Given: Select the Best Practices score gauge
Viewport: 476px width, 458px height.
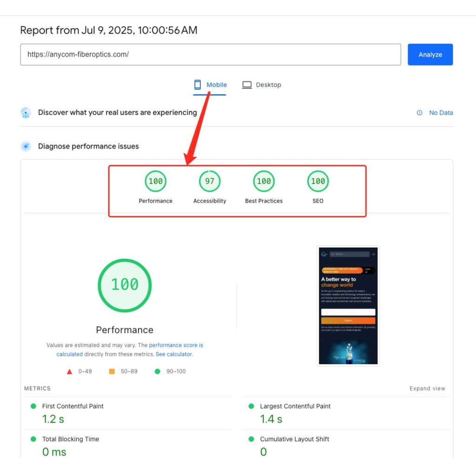Looking at the screenshot, I should 264,181.
